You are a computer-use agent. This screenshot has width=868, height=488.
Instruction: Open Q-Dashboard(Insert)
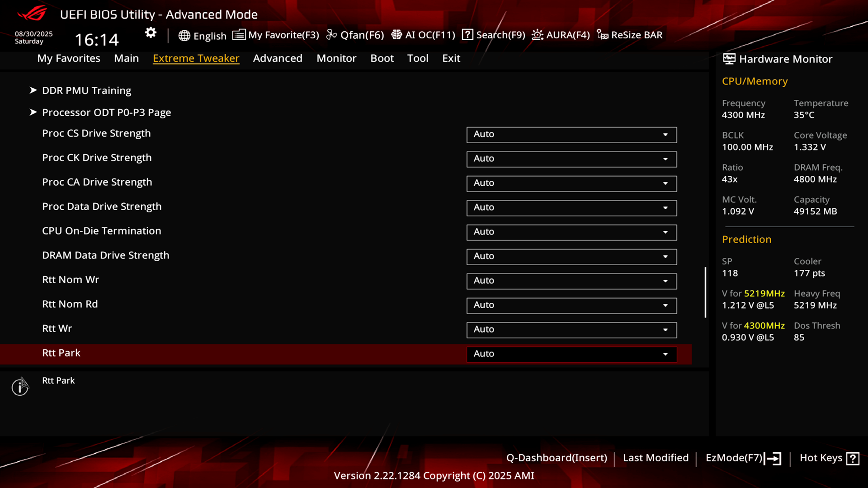point(557,458)
